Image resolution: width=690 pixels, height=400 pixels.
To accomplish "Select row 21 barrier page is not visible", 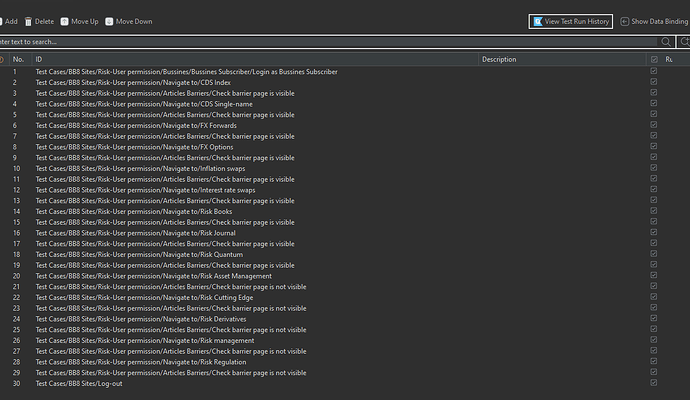I will pos(171,287).
